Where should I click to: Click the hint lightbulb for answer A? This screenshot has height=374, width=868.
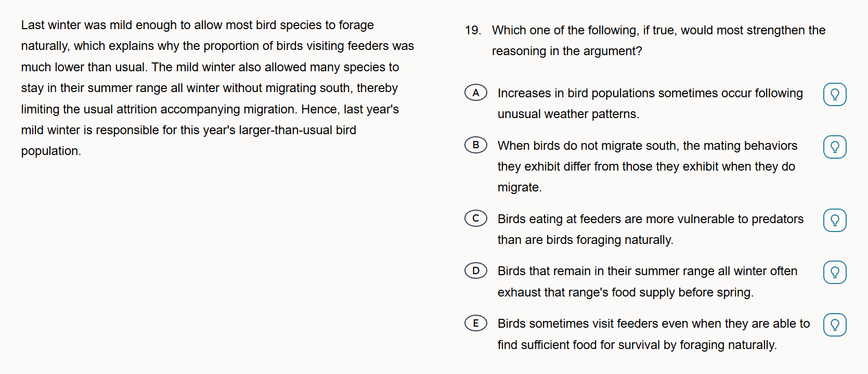coord(834,95)
